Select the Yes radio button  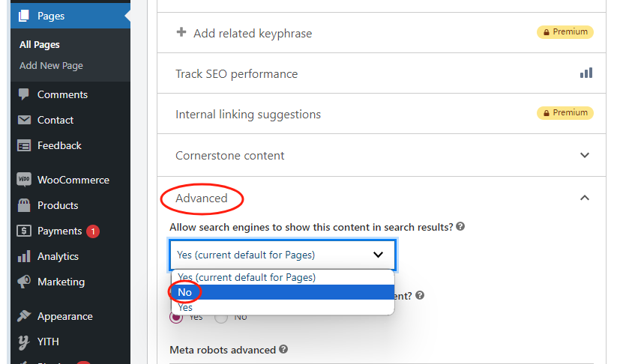coord(176,317)
